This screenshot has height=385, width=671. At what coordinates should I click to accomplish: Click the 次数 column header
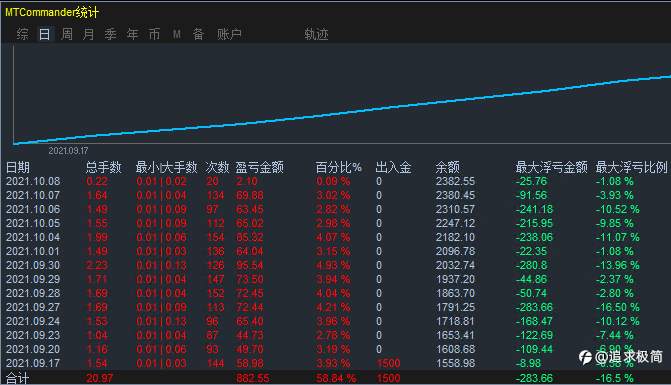(217, 167)
